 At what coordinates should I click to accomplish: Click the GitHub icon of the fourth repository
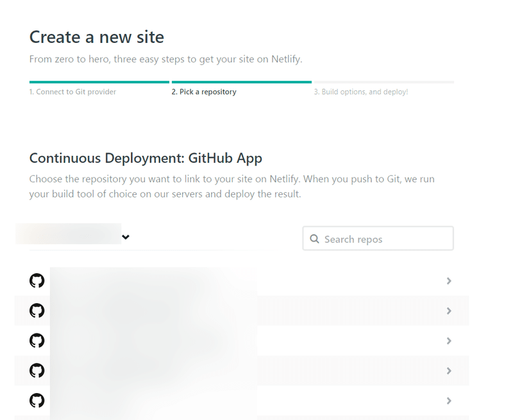(37, 371)
